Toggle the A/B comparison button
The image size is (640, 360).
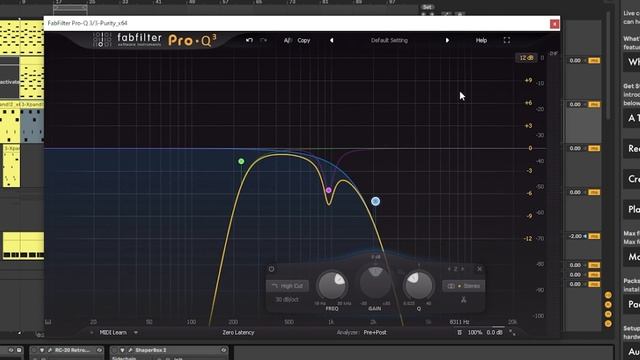pos(287,40)
